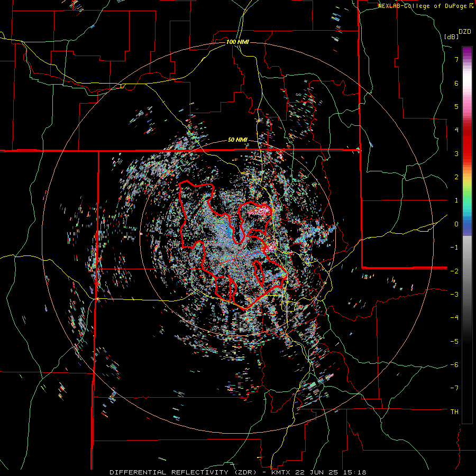Click the 2 tick label on scale
The height and width of the screenshot is (476, 476).
coord(456,177)
